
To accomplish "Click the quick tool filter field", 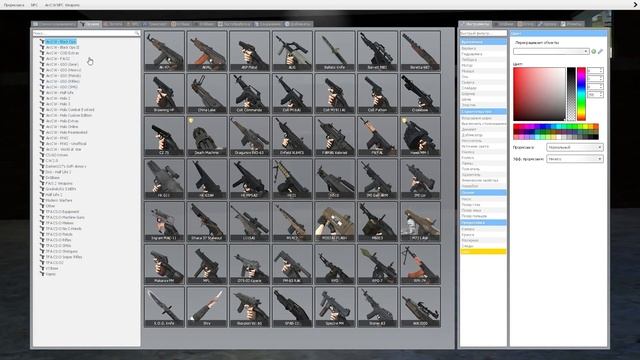I will point(483,33).
